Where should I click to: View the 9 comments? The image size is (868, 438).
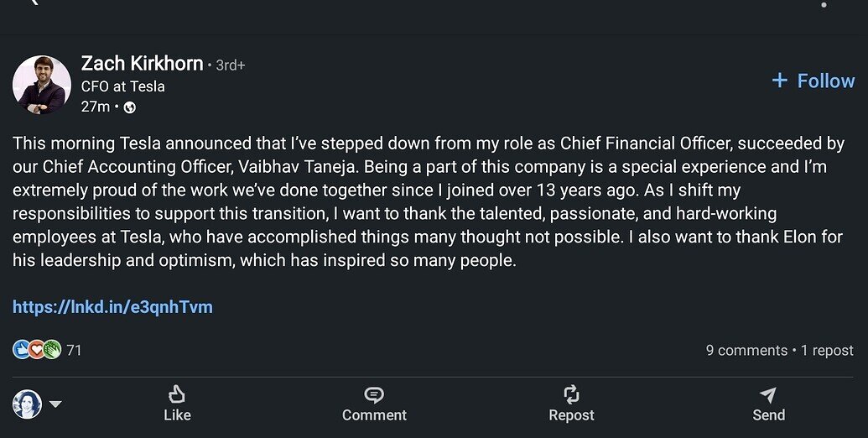pyautogui.click(x=746, y=351)
